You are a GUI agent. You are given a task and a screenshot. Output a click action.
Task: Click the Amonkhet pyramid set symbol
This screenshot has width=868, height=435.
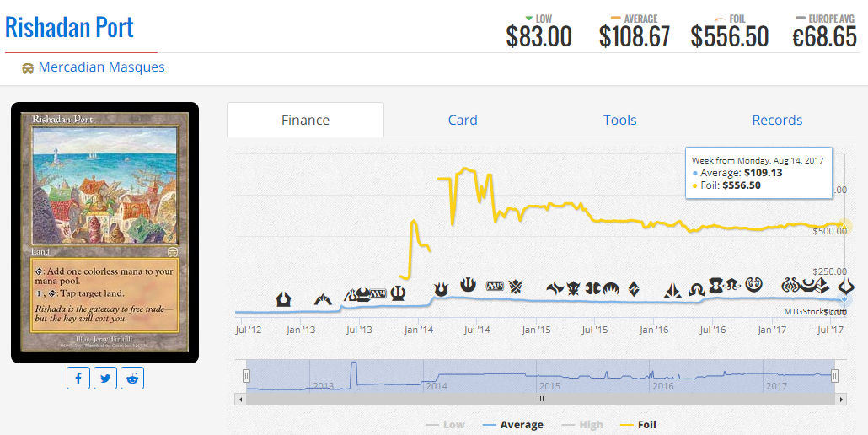pos(822,286)
